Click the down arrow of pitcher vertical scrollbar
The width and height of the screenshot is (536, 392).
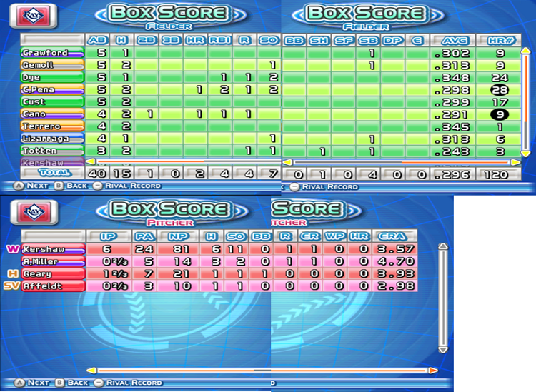click(443, 350)
